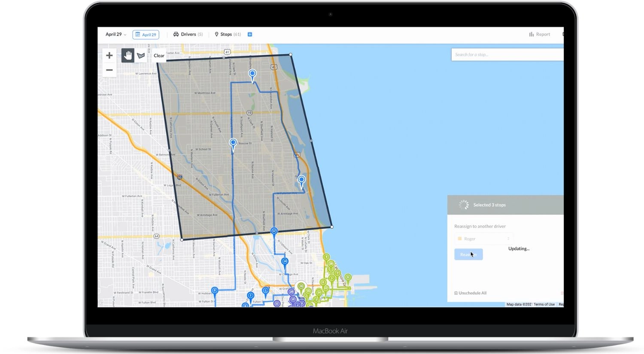This screenshot has width=644, height=354.
Task: Open the April 29 date dropdown
Action: click(116, 34)
